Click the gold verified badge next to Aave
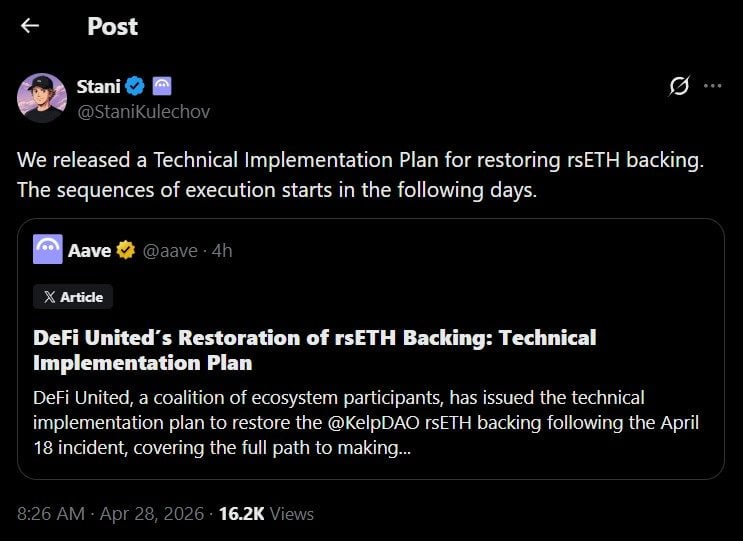The height and width of the screenshot is (541, 743). (x=126, y=250)
